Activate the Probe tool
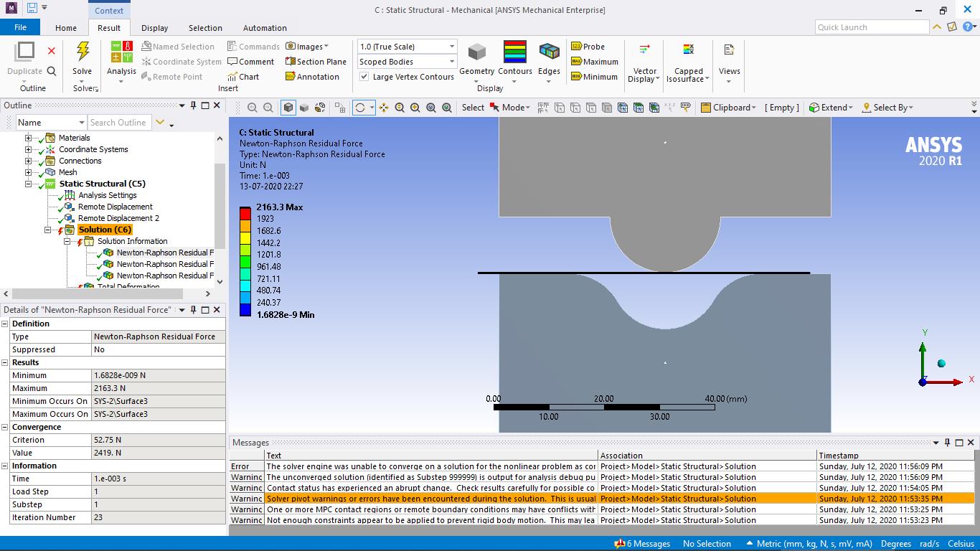The height and width of the screenshot is (551, 980). click(588, 47)
